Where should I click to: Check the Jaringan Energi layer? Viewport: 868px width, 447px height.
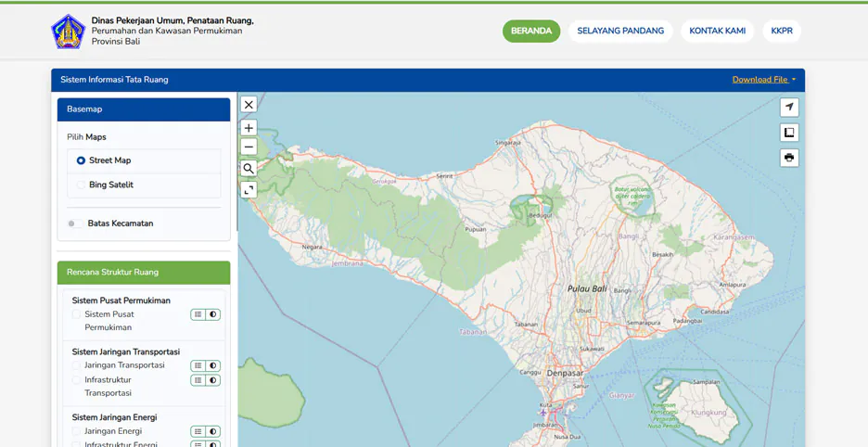[x=76, y=431]
